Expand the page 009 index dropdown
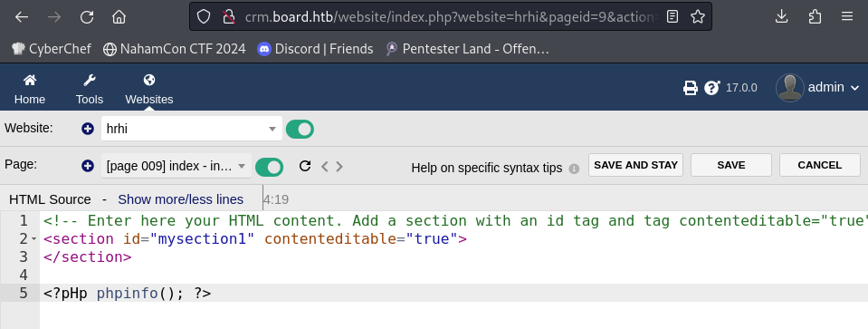Viewport: 868px width, 329px height. click(176, 166)
